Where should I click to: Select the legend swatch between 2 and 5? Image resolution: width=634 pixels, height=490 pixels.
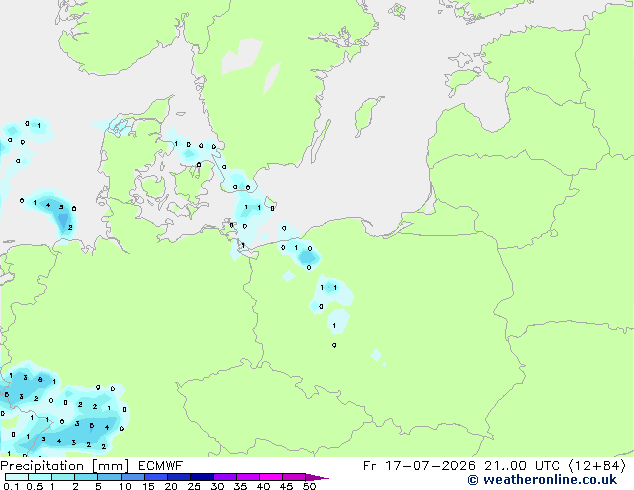(x=86, y=477)
